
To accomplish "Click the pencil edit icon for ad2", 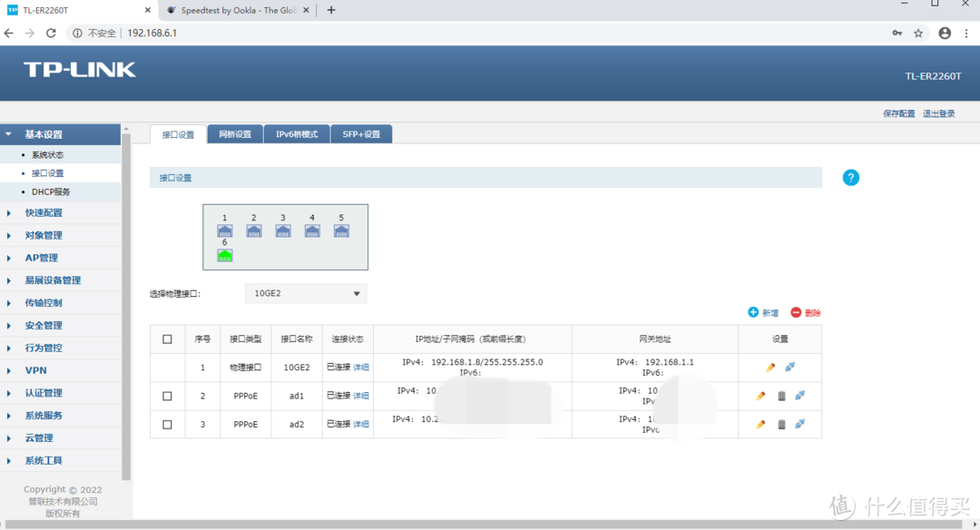I will tap(760, 424).
